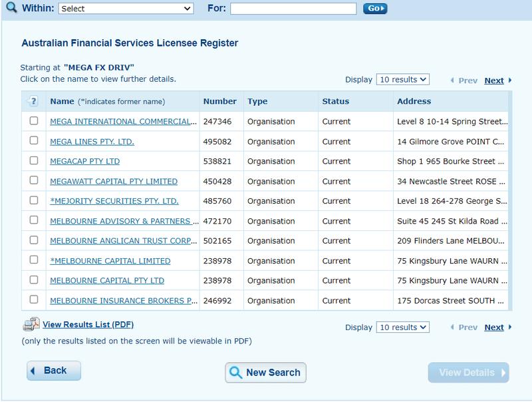This screenshot has width=532, height=402.
Task: Click the Address column header
Action: tap(414, 101)
